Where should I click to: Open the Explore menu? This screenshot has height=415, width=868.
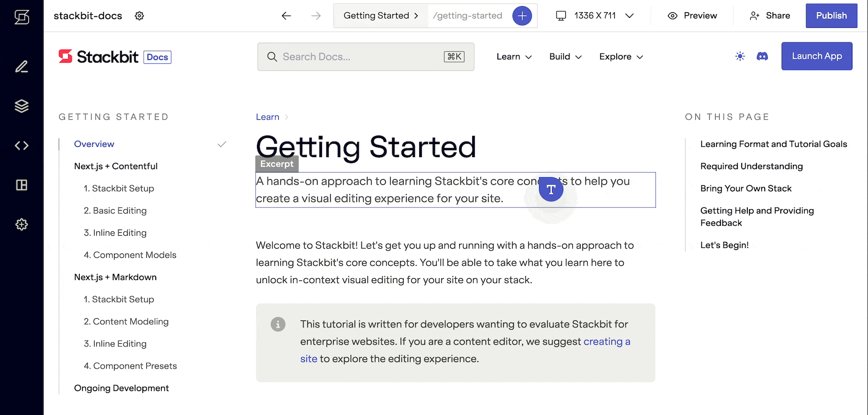pyautogui.click(x=620, y=56)
